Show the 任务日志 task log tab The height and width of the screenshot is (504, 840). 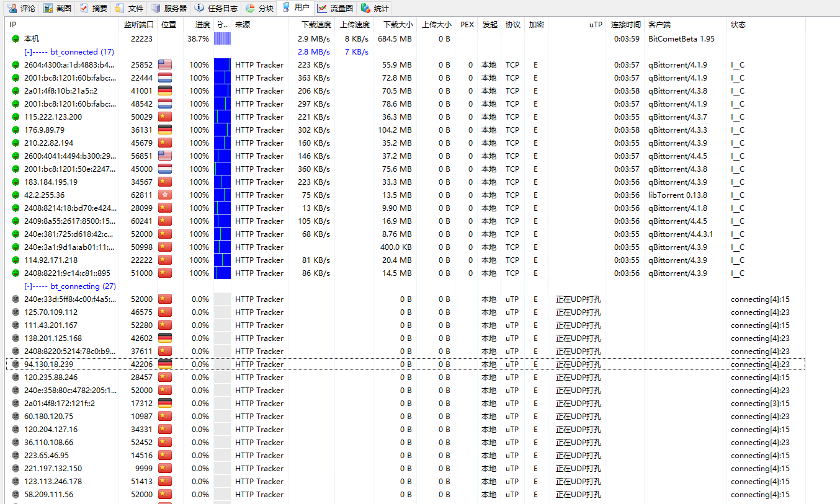click(216, 9)
